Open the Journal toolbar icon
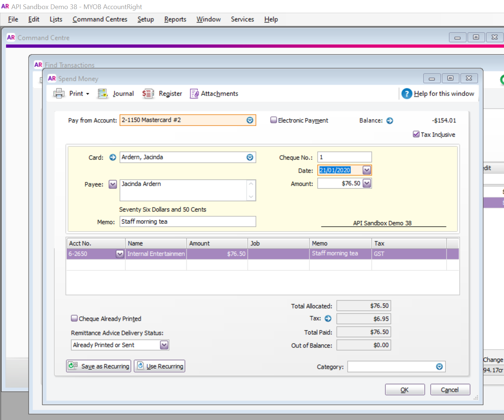The width and height of the screenshot is (504, 420). [103, 94]
